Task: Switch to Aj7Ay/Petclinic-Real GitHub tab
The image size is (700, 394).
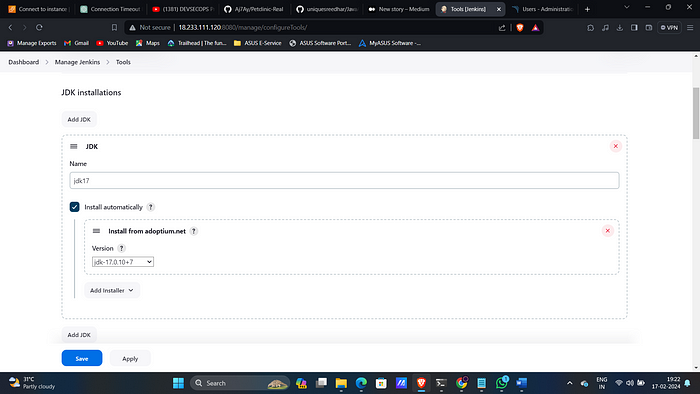Action: click(255, 9)
